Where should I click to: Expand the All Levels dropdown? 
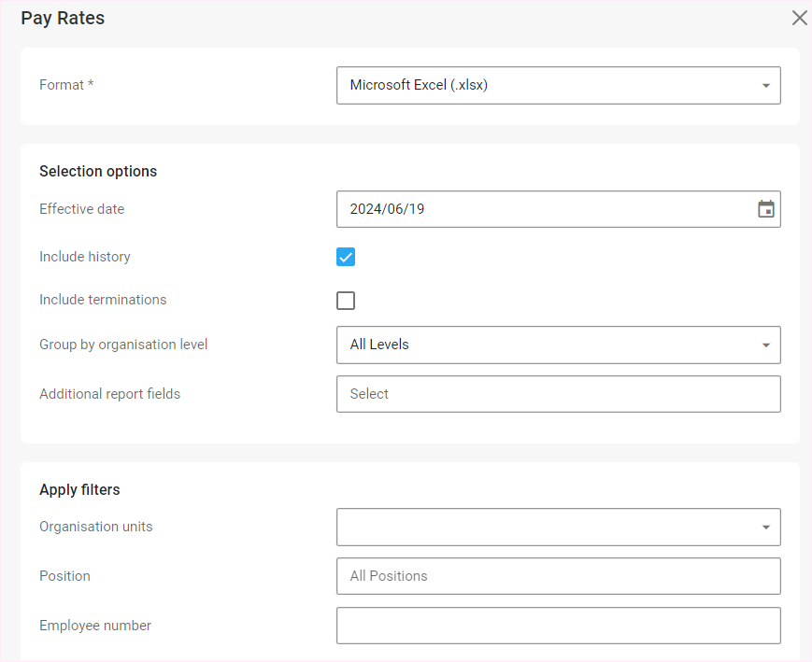[542, 345]
